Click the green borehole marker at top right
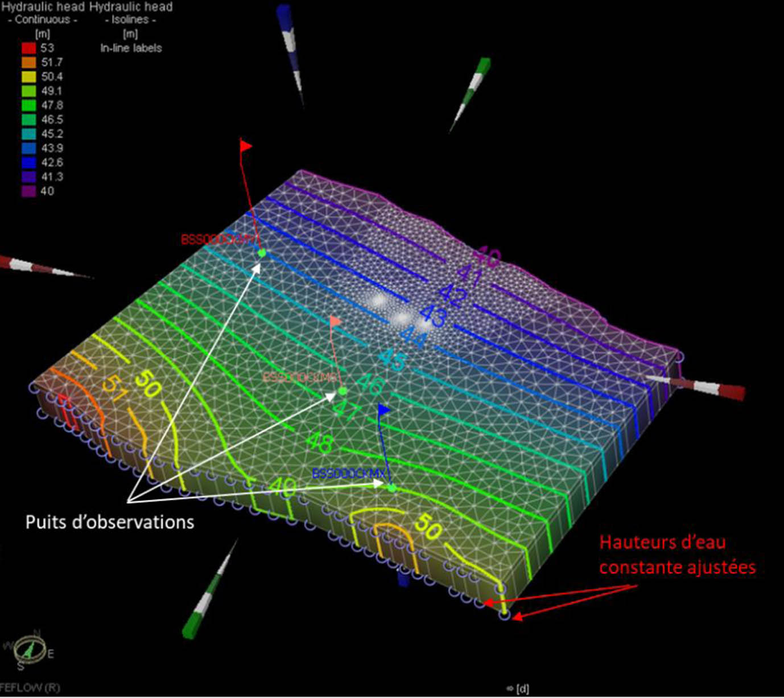Screen dimensions: 784x698 pyautogui.click(x=472, y=85)
